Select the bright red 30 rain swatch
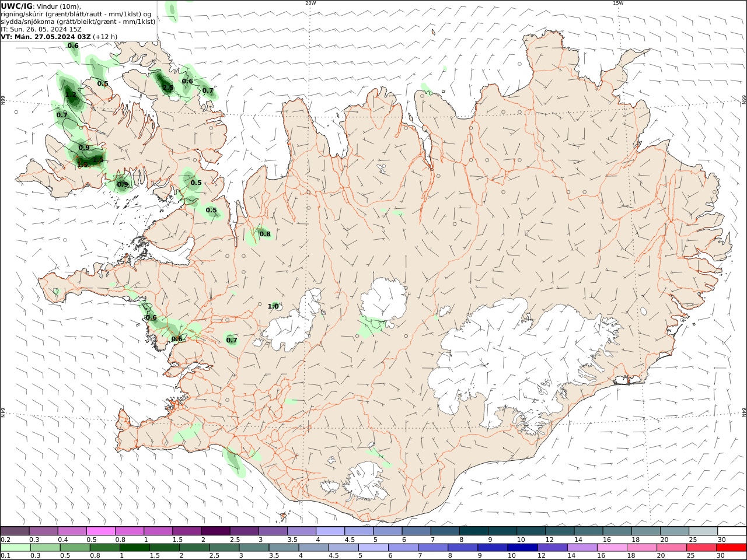 click(x=731, y=548)
